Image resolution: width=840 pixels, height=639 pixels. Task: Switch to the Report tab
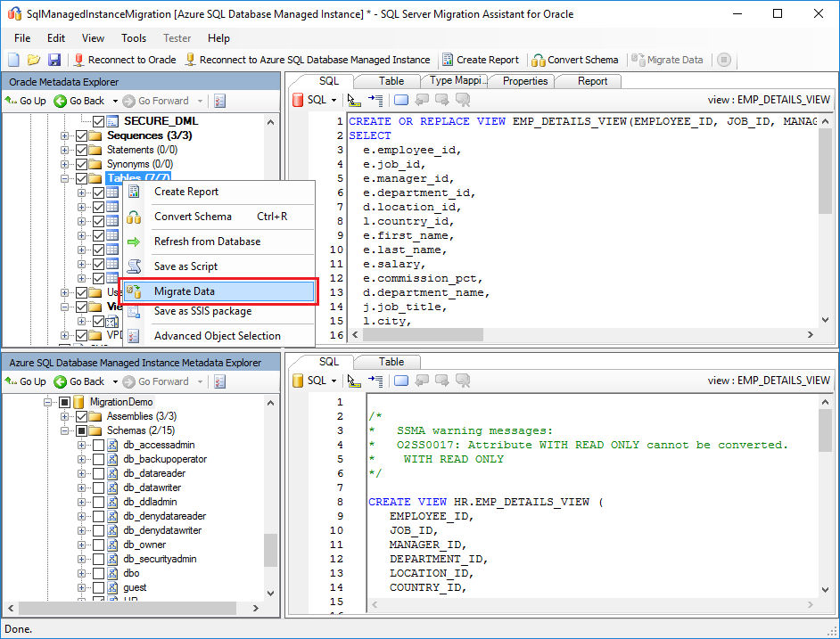[x=592, y=81]
